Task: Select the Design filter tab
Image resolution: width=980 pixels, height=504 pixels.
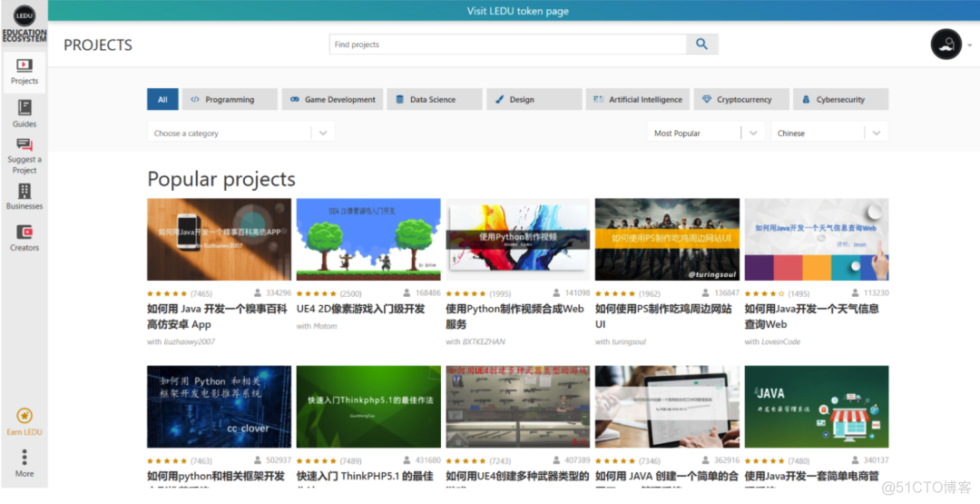Action: coord(534,99)
